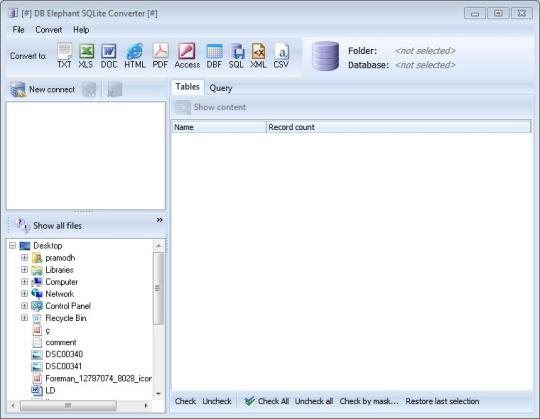Open the Help menu
The width and height of the screenshot is (540, 419).
[x=81, y=30]
